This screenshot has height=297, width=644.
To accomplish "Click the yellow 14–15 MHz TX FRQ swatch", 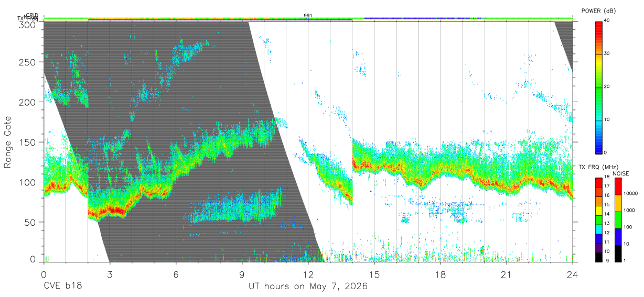I will (598, 210).
